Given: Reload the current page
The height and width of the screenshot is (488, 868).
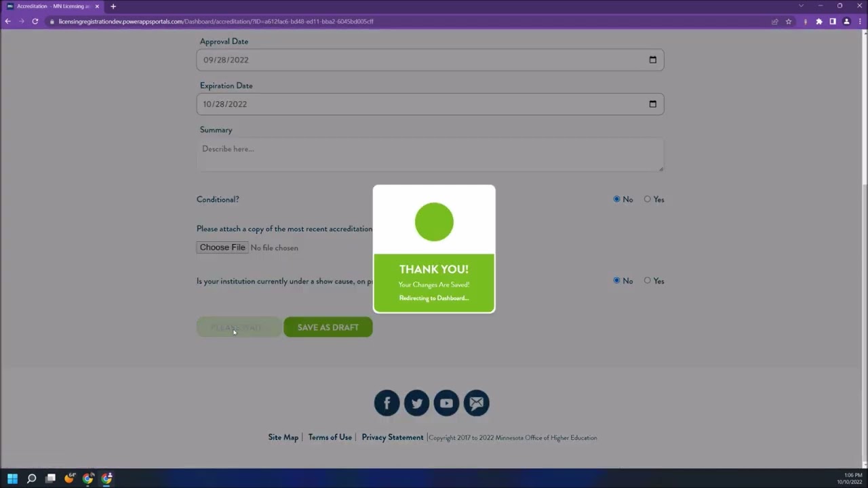Looking at the screenshot, I should click(35, 22).
